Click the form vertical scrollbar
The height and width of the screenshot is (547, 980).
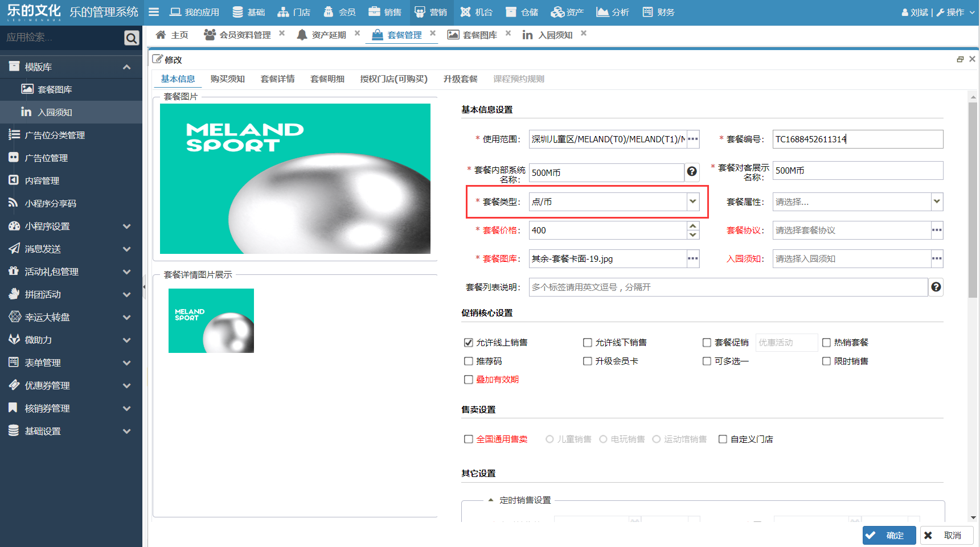pyautogui.click(x=973, y=199)
